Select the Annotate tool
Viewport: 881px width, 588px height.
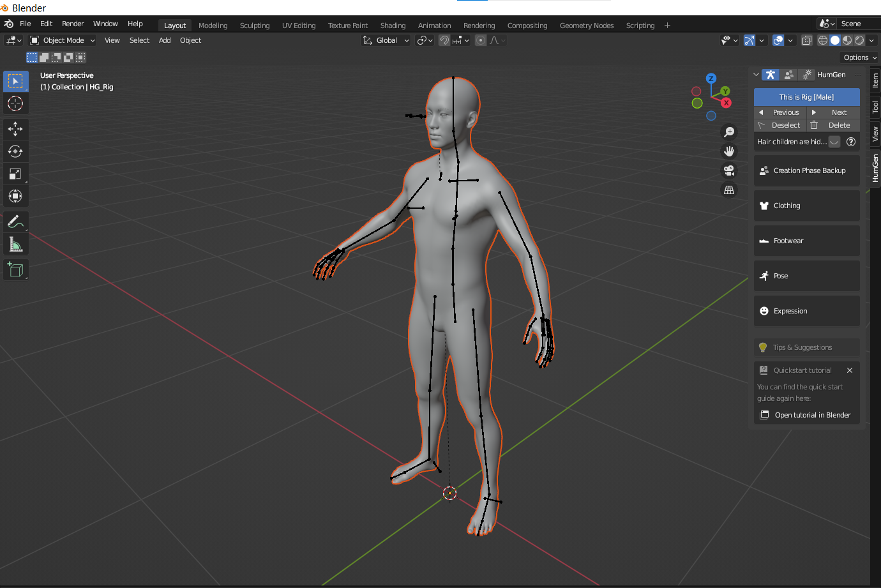click(15, 221)
